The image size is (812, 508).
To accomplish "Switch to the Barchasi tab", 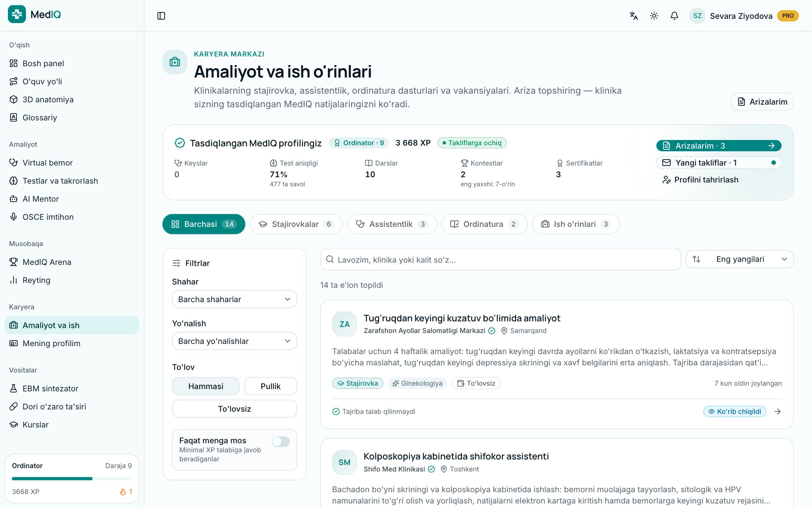I will (204, 224).
